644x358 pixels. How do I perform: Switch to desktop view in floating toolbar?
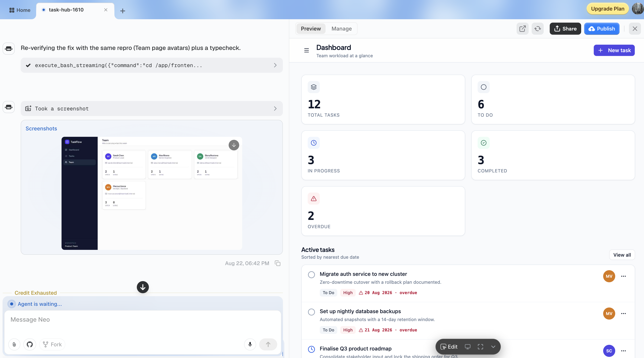coord(467,347)
